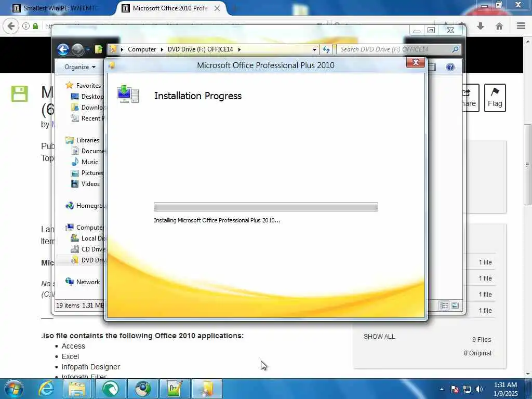Click DVD Drive (F:) OFFICE14 breadcrumb
This screenshot has width=532, height=399.
tap(200, 49)
